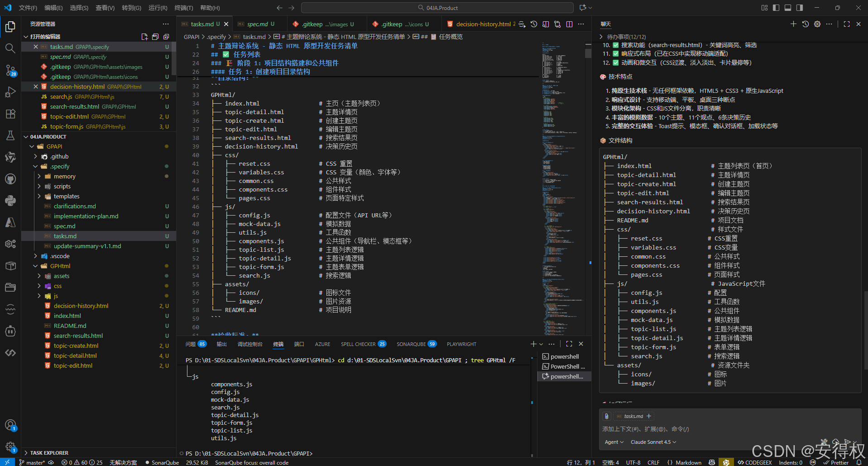Switch to SONARQUBE panel tab
This screenshot has width=868, height=466.
416,344
